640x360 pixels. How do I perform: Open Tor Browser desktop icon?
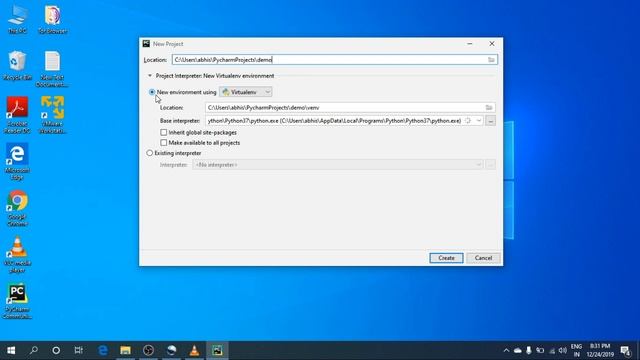[53, 20]
